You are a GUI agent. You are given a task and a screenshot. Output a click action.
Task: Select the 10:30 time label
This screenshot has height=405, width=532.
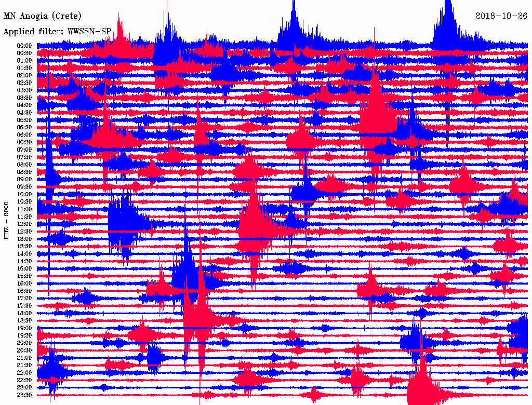click(x=24, y=202)
